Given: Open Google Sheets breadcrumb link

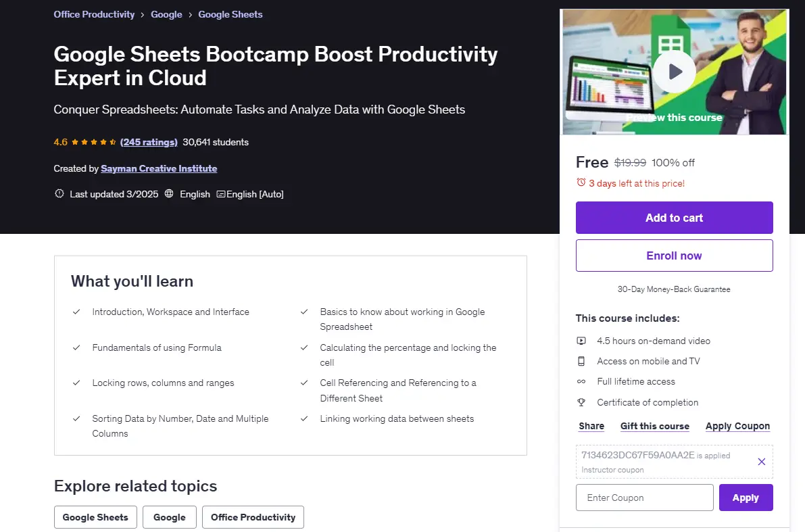Looking at the screenshot, I should pyautogui.click(x=230, y=14).
